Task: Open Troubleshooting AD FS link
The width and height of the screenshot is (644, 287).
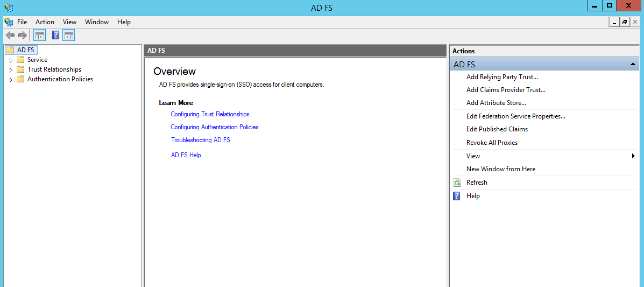Action: pyautogui.click(x=200, y=140)
